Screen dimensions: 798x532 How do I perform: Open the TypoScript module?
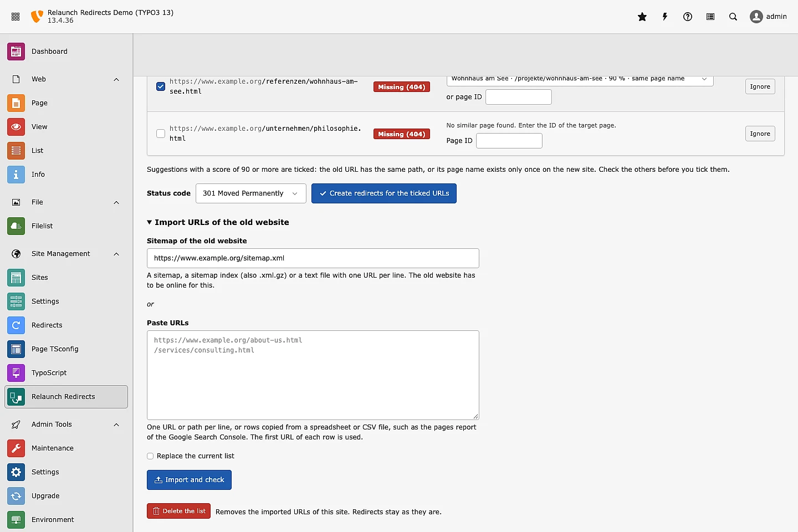click(66, 373)
